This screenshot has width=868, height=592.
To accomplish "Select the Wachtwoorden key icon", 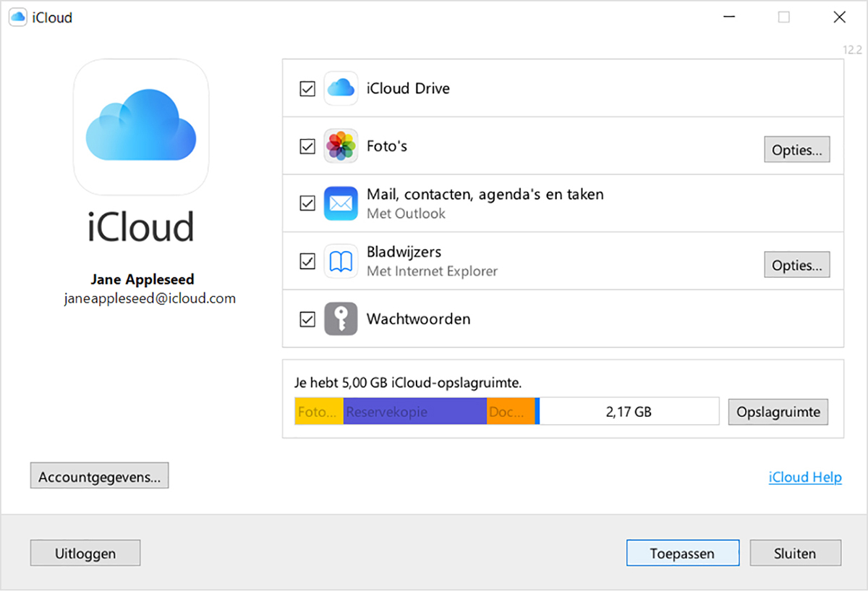I will click(341, 318).
